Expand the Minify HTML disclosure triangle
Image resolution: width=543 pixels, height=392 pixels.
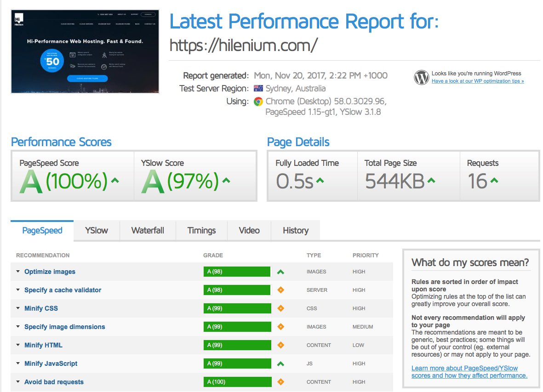tap(18, 345)
